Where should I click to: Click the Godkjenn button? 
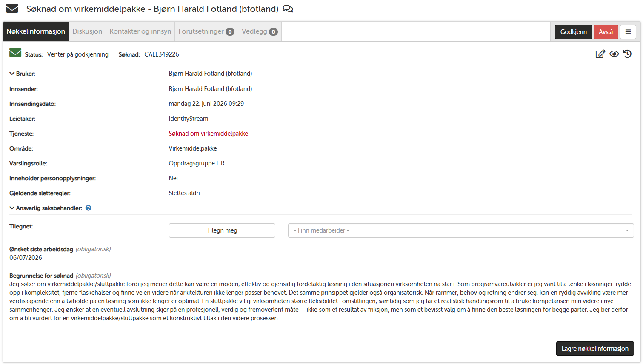573,32
